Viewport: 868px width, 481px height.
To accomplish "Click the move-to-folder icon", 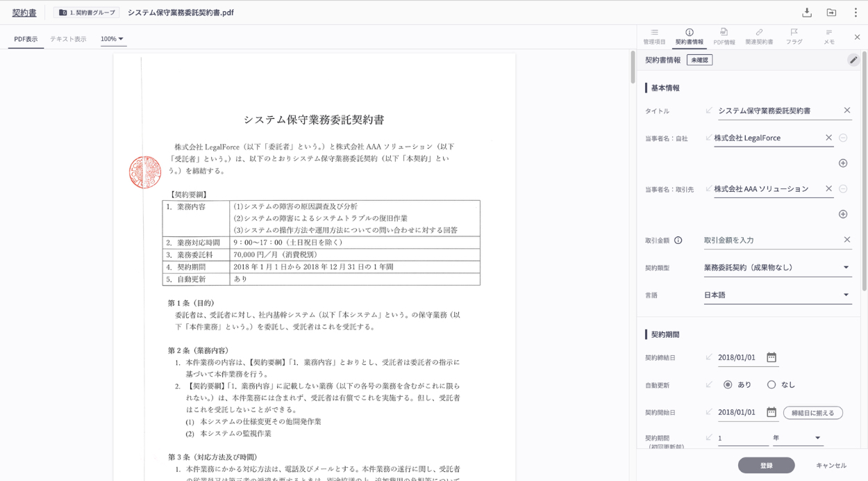I will [x=831, y=13].
